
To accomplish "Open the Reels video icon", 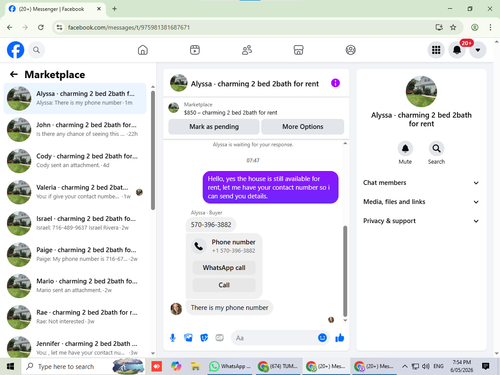I will [195, 50].
